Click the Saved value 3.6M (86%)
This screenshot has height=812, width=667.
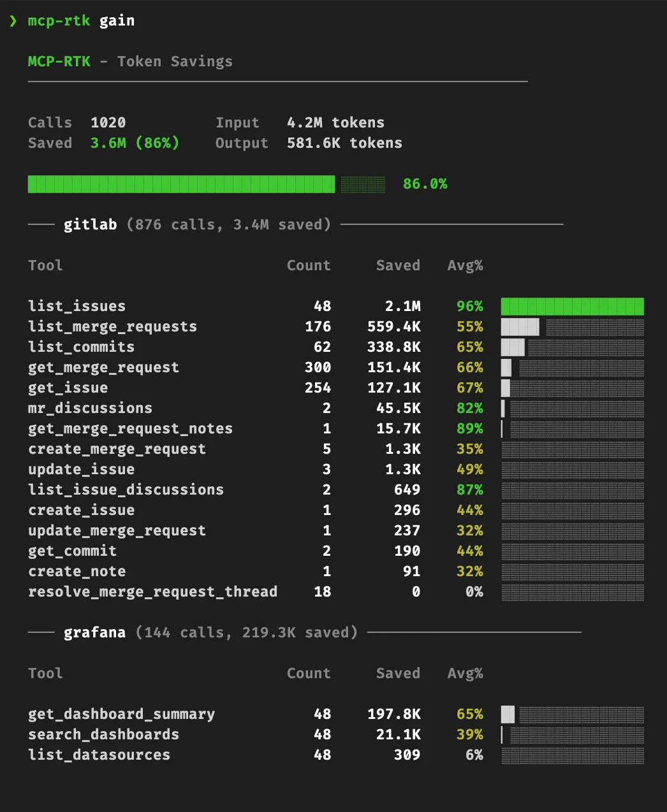135,143
